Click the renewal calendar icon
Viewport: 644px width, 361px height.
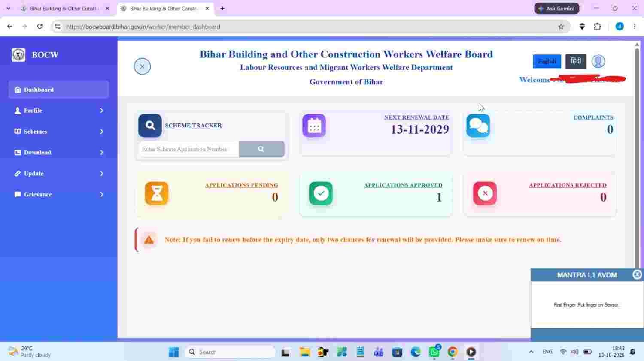click(x=314, y=126)
